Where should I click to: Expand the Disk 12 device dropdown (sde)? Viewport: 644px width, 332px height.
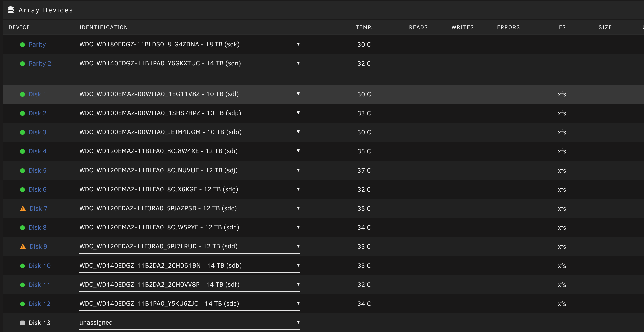(189, 304)
